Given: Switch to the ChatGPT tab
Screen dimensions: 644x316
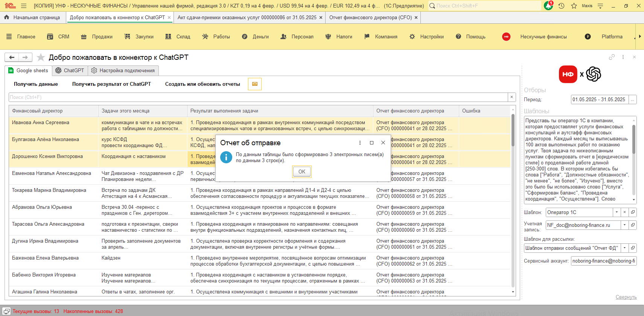Looking at the screenshot, I should (70, 70).
